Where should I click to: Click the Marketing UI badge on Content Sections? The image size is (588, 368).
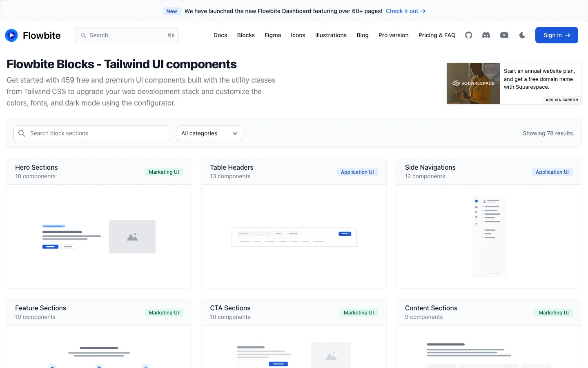tap(554, 313)
